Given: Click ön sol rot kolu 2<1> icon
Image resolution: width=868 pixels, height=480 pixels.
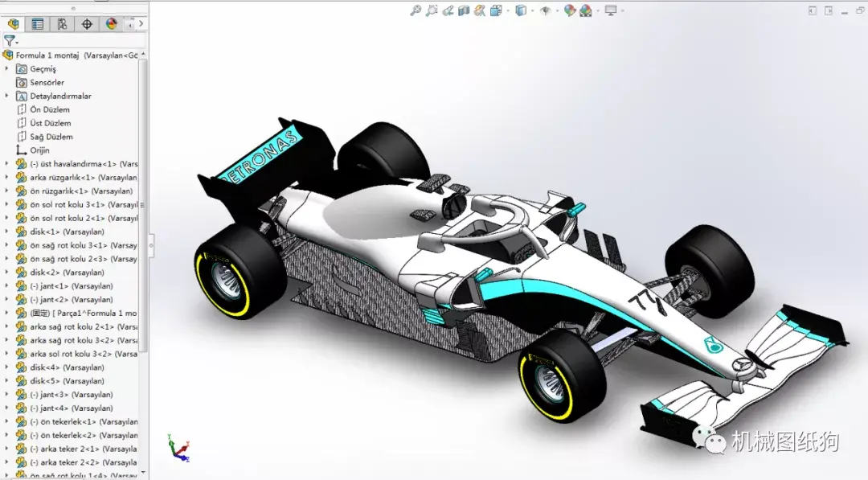Looking at the screenshot, I should 21,218.
